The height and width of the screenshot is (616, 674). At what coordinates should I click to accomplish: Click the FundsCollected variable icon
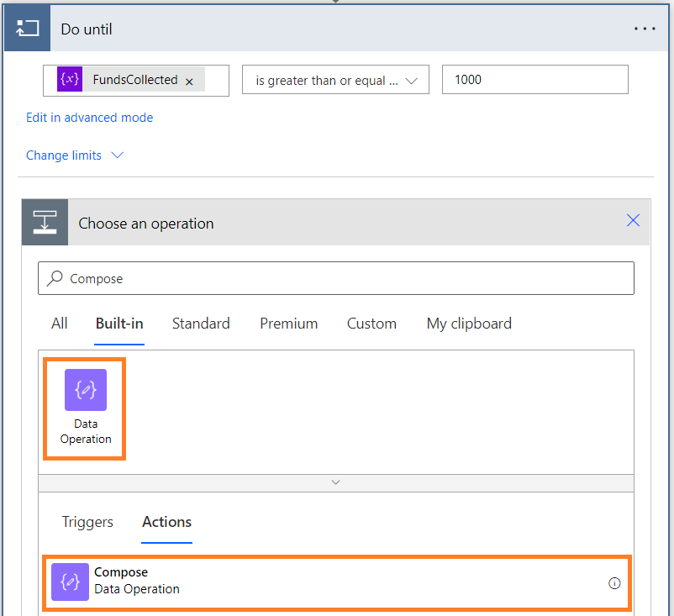[x=70, y=80]
